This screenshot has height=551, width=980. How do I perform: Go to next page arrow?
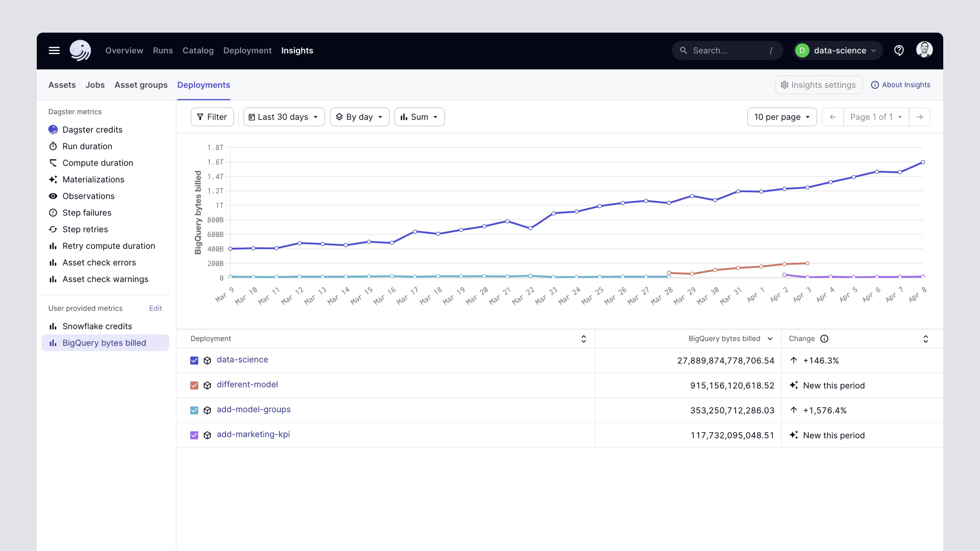click(920, 117)
